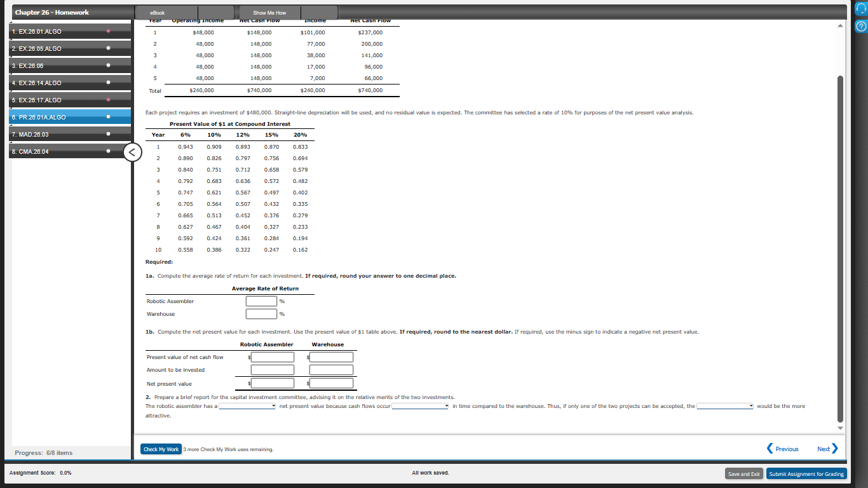Viewport: 868px width, 488px height.
Task: Click Robotic Assembler net present value field
Action: (x=273, y=383)
